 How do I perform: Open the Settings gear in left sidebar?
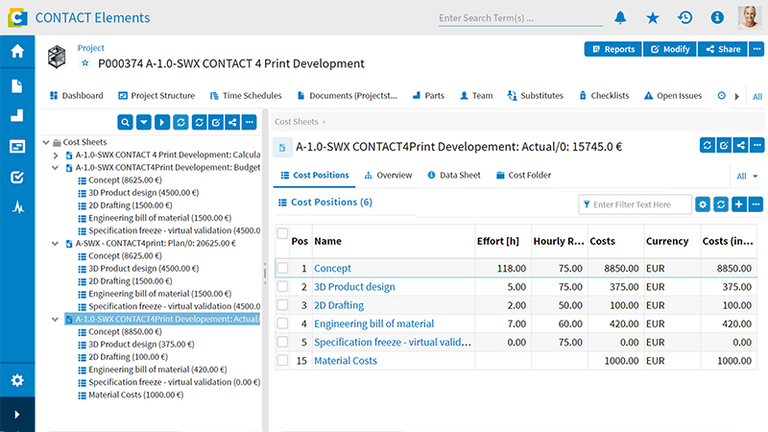[x=17, y=380]
